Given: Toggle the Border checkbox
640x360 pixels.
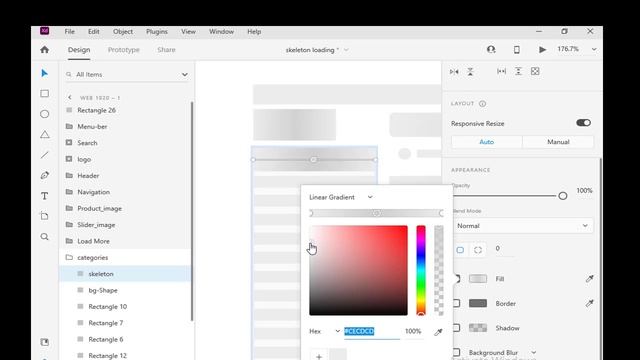Looking at the screenshot, I should click(456, 303).
